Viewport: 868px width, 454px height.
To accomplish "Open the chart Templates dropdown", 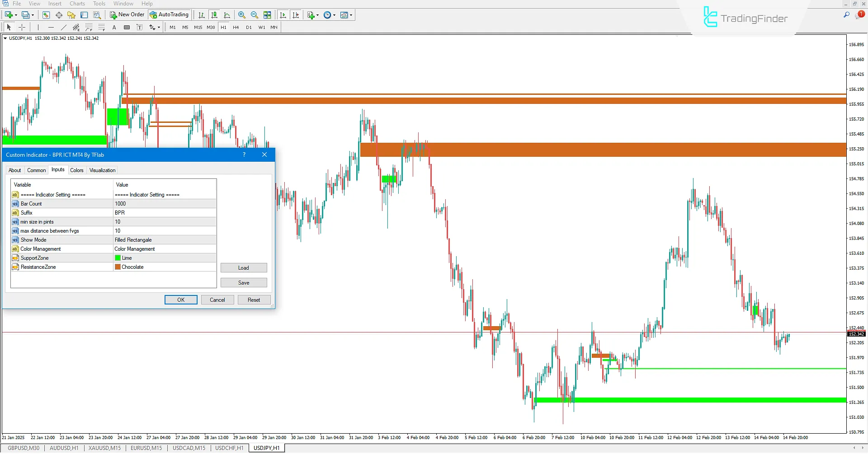I will pyautogui.click(x=351, y=15).
